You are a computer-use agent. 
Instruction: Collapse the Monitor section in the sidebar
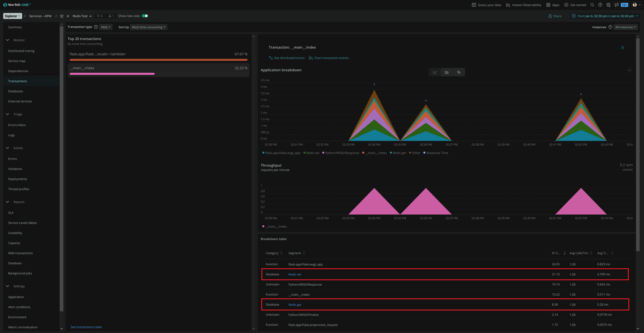point(8,40)
